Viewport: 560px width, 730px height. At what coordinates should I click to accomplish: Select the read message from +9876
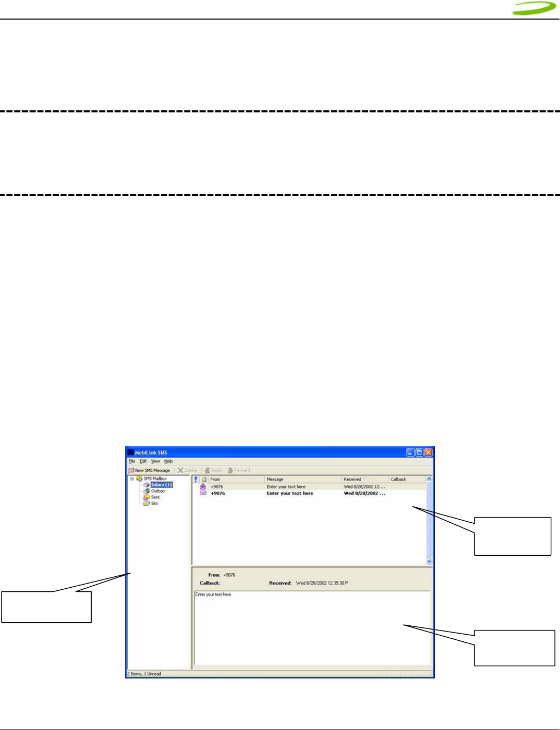click(x=309, y=487)
